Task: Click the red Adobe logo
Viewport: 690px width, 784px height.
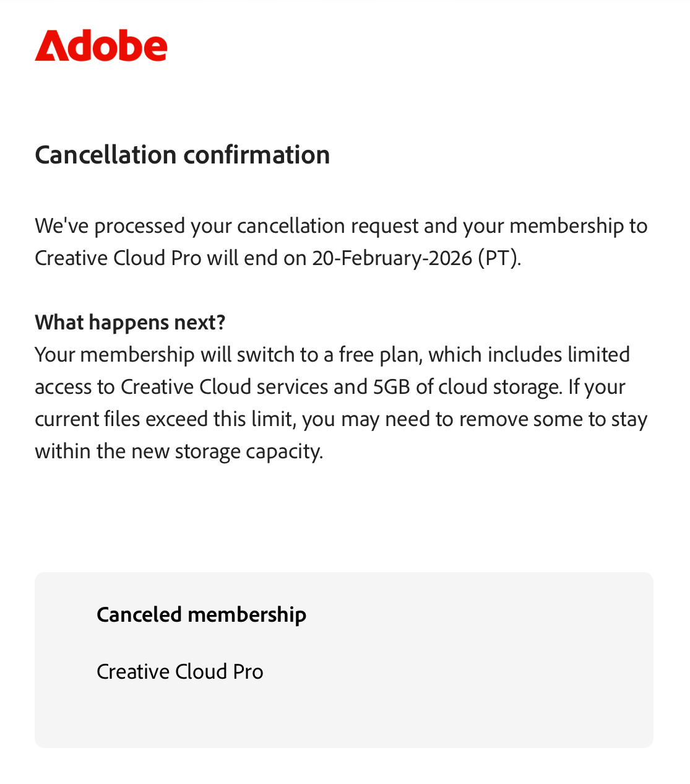Action: (x=101, y=46)
